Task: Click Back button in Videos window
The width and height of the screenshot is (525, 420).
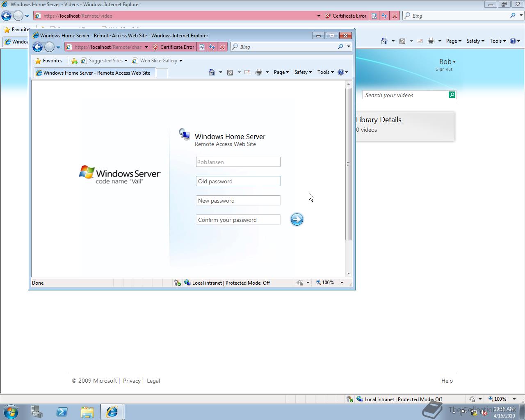Action: click(x=6, y=16)
